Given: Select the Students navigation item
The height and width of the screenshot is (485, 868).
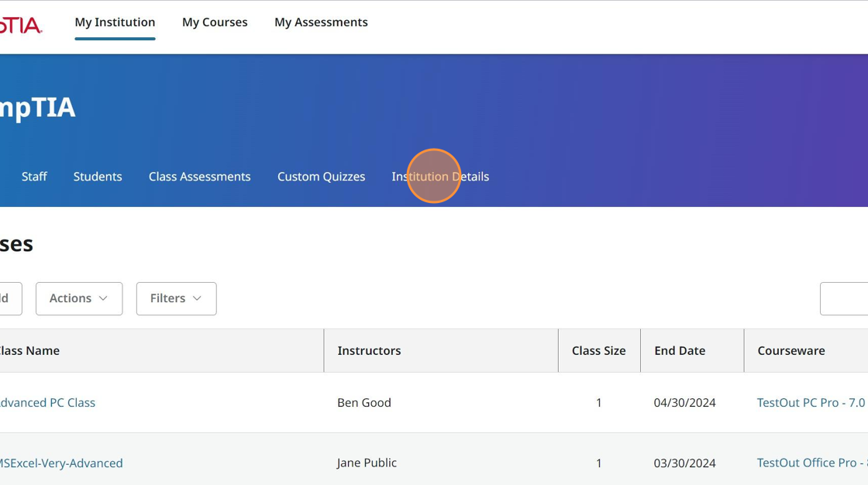Looking at the screenshot, I should [98, 177].
